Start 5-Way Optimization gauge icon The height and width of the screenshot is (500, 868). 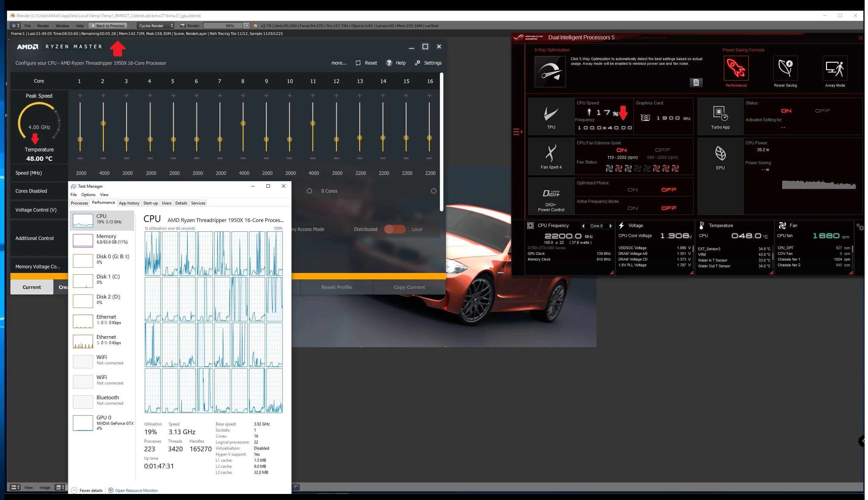550,72
